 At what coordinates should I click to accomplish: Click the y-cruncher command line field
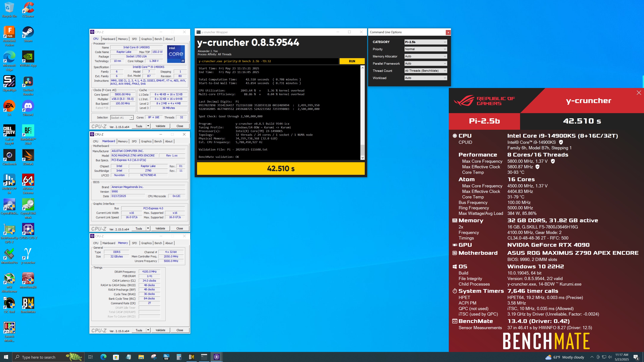[267, 61]
